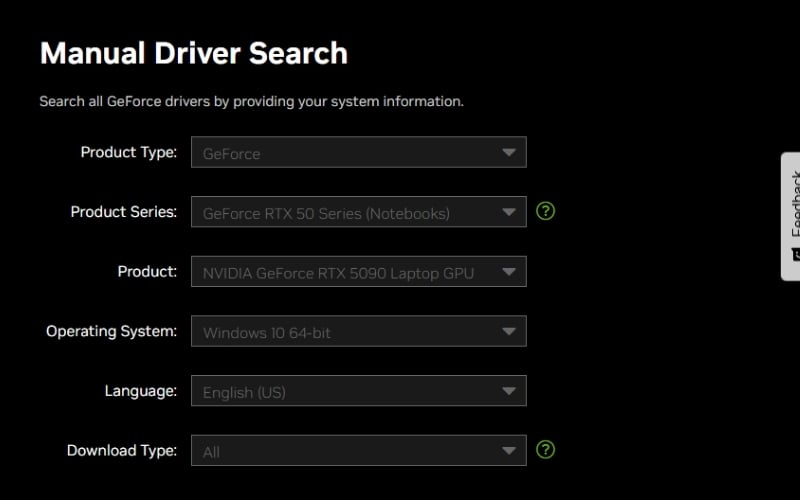Viewport: 800px width, 500px height.
Task: Open the NVIDIA GeForce RTX 5090 Laptop GPU dropdown
Action: point(340,272)
